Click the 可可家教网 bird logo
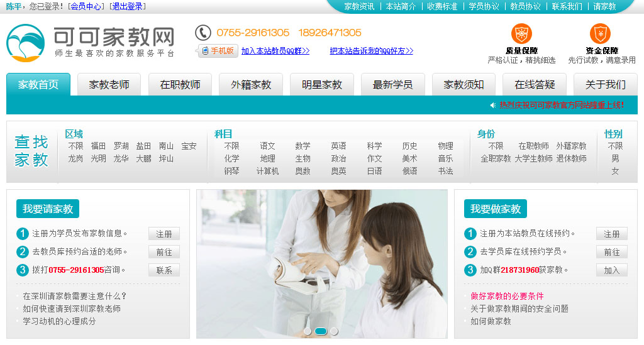This screenshot has height=345, width=644. (25, 43)
